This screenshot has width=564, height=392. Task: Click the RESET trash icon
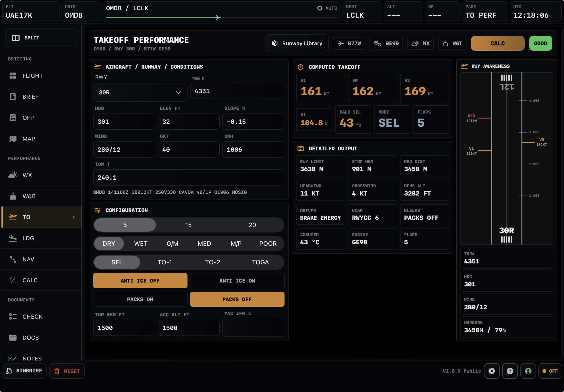[x=57, y=371]
